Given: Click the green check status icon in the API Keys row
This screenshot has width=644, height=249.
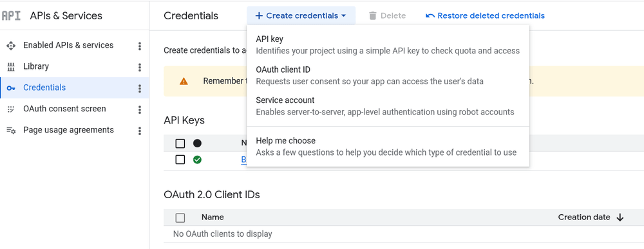Looking at the screenshot, I should click(x=197, y=160).
